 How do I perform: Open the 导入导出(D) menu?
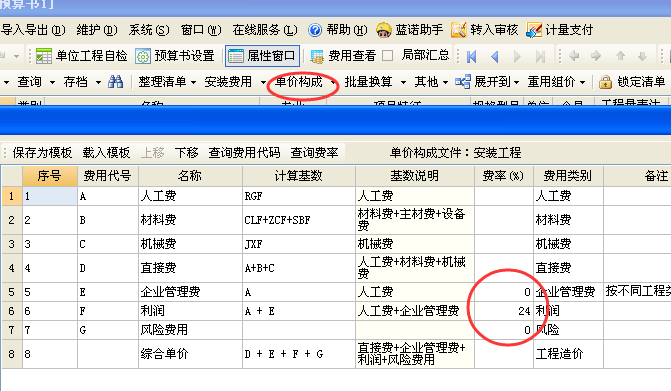[x=33, y=30]
